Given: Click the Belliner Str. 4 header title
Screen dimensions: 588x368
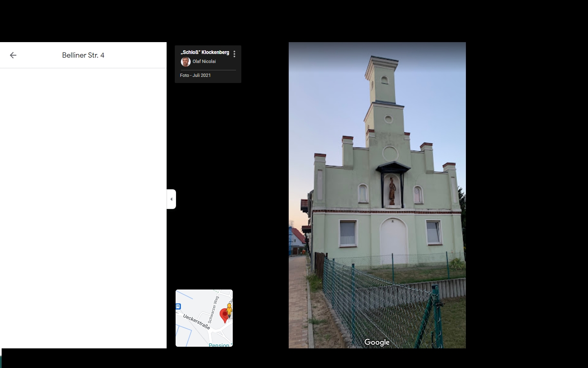Looking at the screenshot, I should (x=83, y=55).
